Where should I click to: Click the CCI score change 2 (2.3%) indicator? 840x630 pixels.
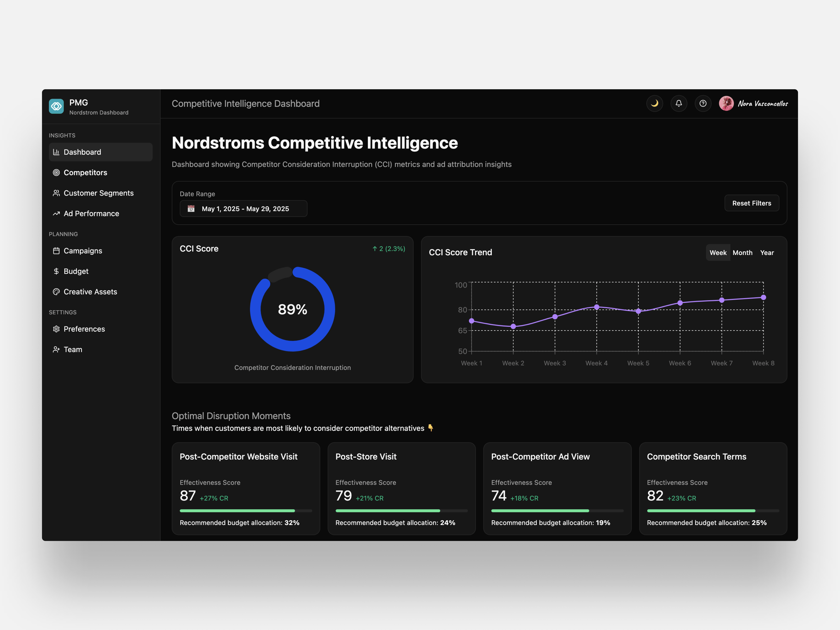click(x=388, y=249)
